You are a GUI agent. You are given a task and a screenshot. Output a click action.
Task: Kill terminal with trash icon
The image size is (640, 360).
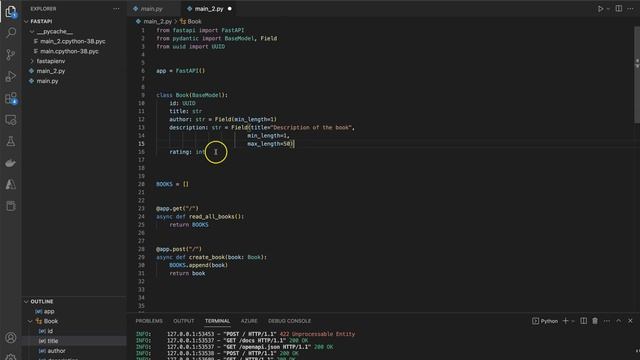pos(595,321)
